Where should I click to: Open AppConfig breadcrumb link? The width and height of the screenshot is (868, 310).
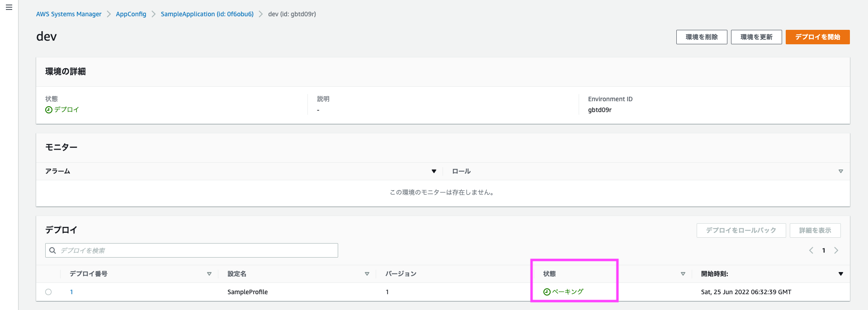pos(131,14)
